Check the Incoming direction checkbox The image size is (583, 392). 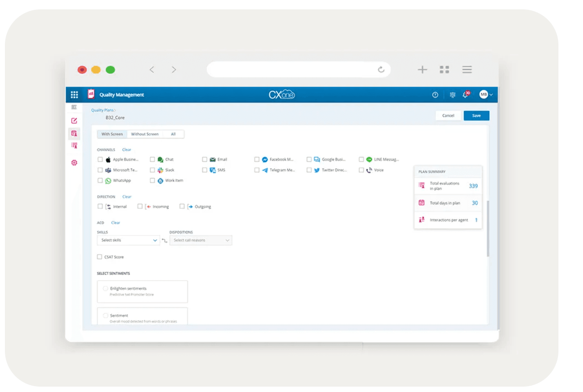[140, 207]
